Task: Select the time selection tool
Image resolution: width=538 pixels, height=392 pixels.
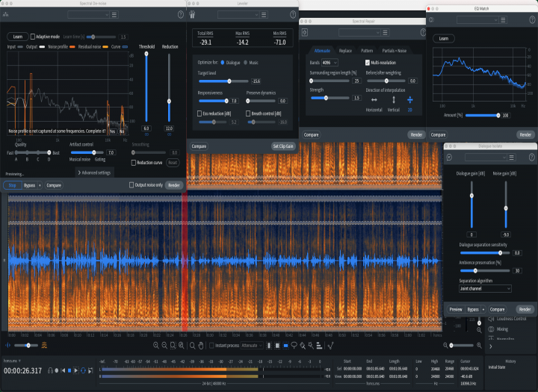Action: 269,346
